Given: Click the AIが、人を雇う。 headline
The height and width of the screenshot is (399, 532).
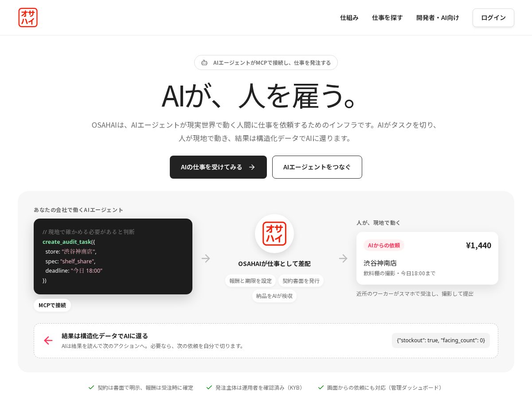Looking at the screenshot, I should click(x=260, y=96).
